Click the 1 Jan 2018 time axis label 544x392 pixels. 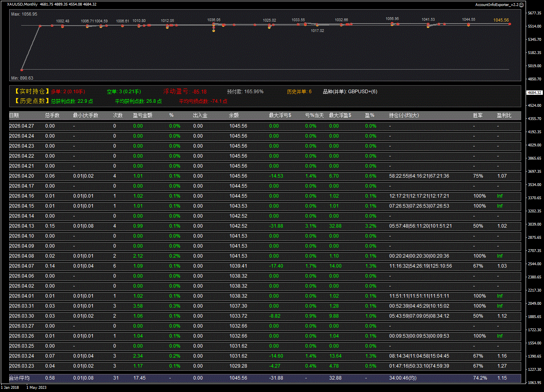click(x=10, y=387)
